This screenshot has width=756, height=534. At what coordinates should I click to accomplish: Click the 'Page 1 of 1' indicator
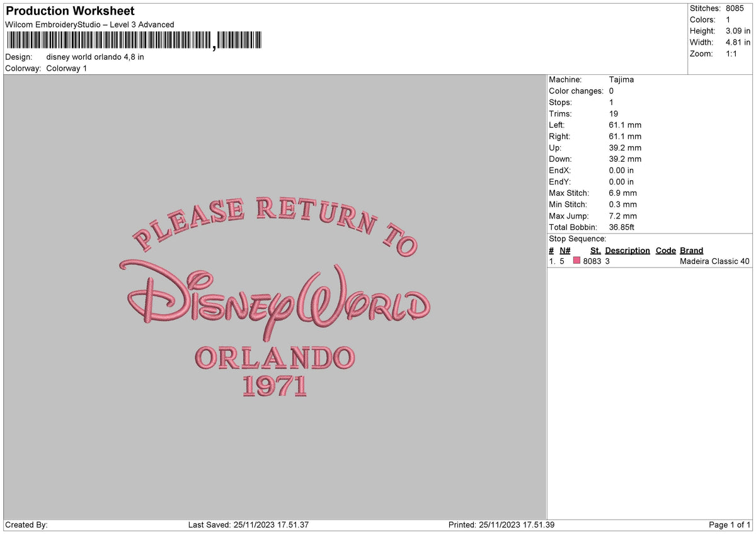[x=730, y=525]
